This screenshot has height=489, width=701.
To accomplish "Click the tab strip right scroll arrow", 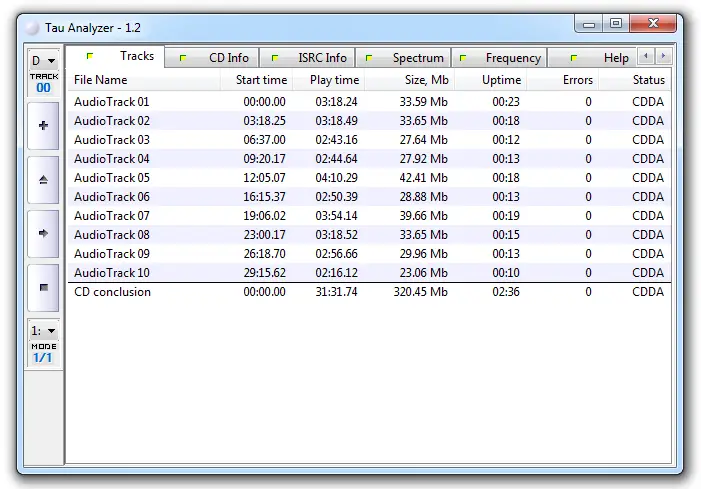I will pos(663,56).
